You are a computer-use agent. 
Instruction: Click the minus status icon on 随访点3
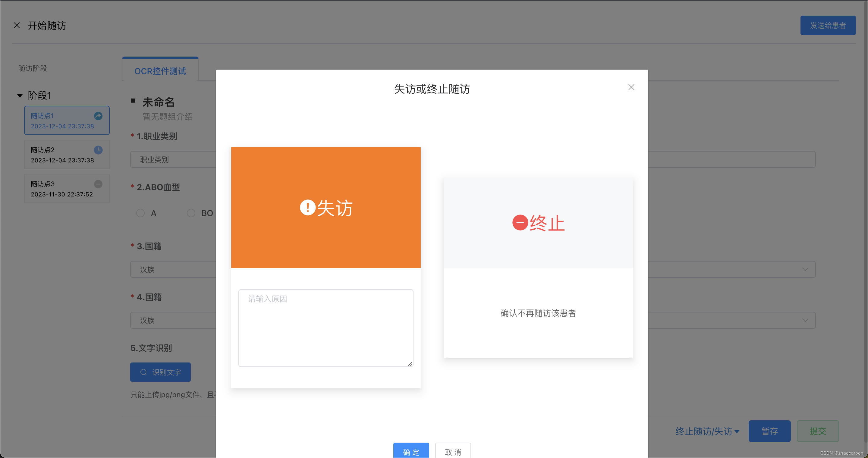click(x=98, y=184)
